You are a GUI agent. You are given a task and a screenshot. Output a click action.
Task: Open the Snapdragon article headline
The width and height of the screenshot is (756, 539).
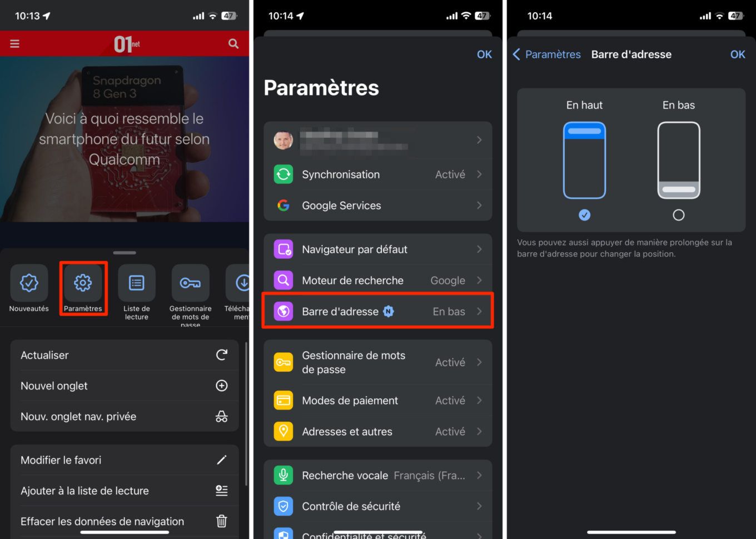coord(125,139)
